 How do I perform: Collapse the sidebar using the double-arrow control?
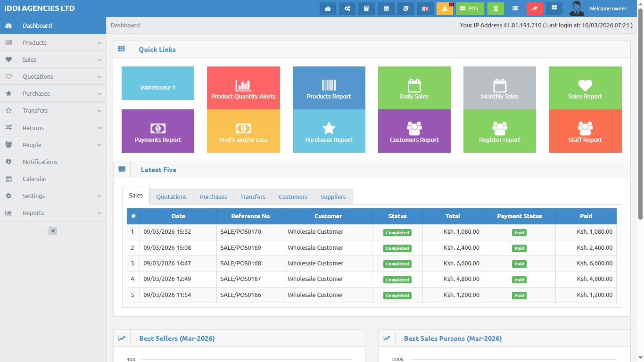(x=52, y=230)
